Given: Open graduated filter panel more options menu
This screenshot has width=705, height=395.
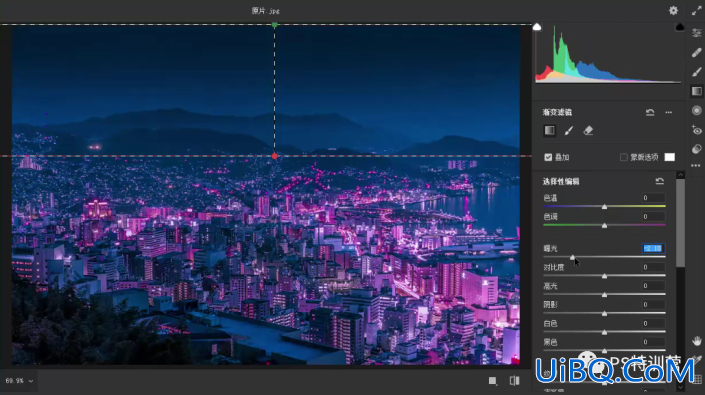Looking at the screenshot, I should point(669,112).
